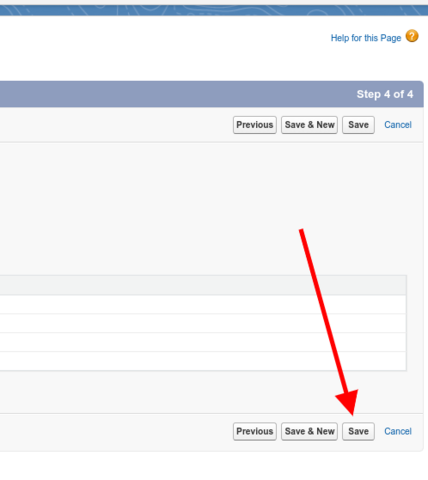428x480 pixels.
Task: Go back using the bottom Previous button
Action: (x=255, y=431)
